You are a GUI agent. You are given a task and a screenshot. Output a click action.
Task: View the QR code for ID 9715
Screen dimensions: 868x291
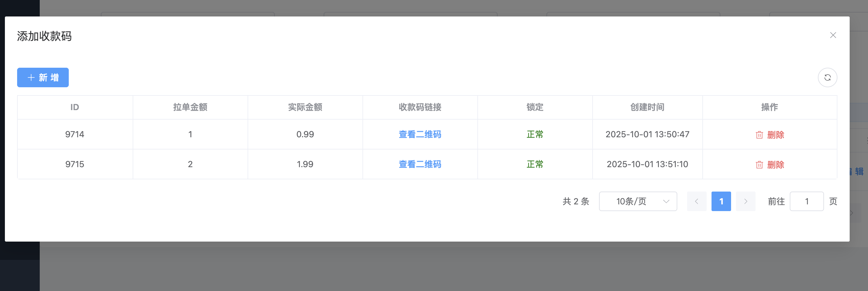click(x=420, y=164)
